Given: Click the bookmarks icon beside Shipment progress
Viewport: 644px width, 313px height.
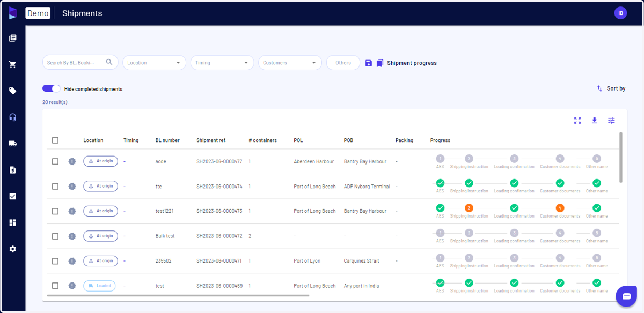Looking at the screenshot, I should 380,63.
